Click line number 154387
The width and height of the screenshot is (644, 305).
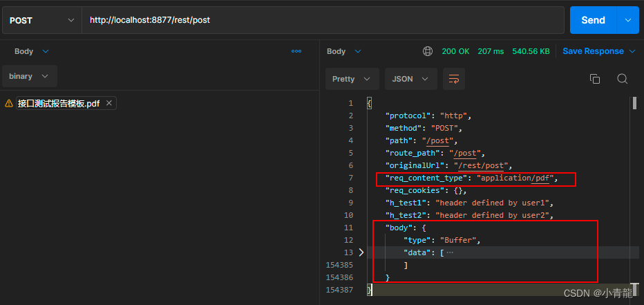point(339,290)
